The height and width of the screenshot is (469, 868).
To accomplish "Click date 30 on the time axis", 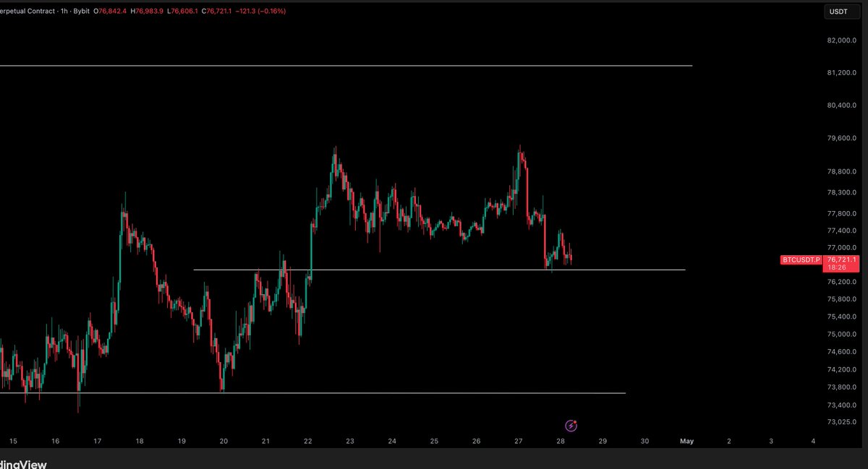I will [645, 441].
